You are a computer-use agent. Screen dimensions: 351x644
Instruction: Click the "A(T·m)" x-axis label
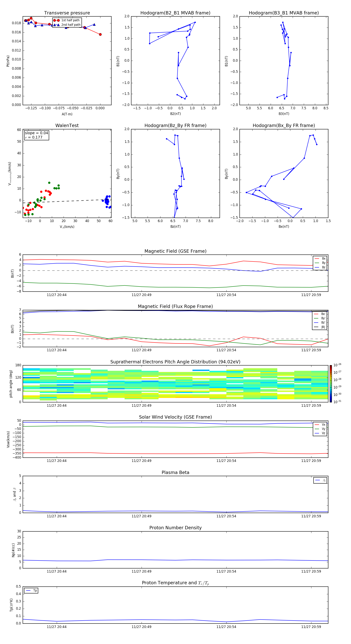tap(67, 114)
